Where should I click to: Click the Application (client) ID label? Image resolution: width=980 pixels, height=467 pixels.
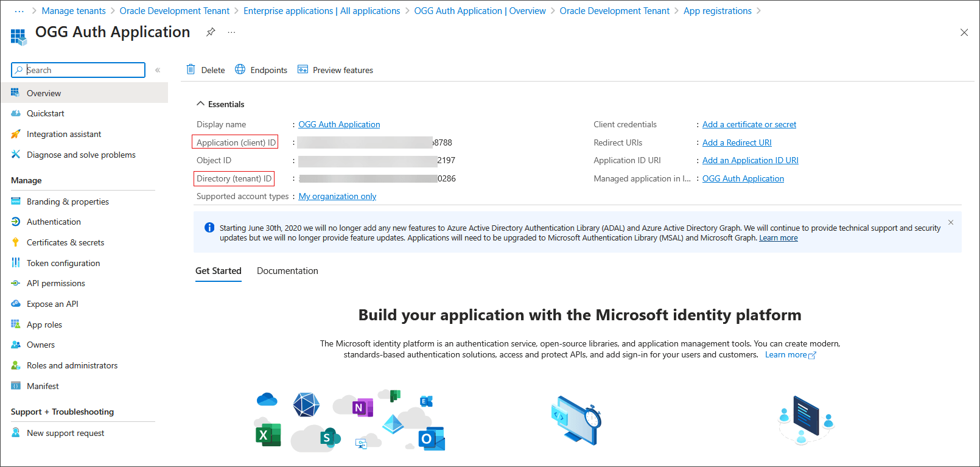pyautogui.click(x=236, y=142)
